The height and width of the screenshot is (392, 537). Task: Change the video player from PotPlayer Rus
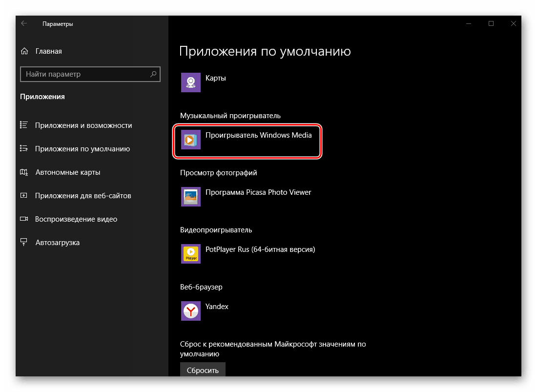click(247, 253)
